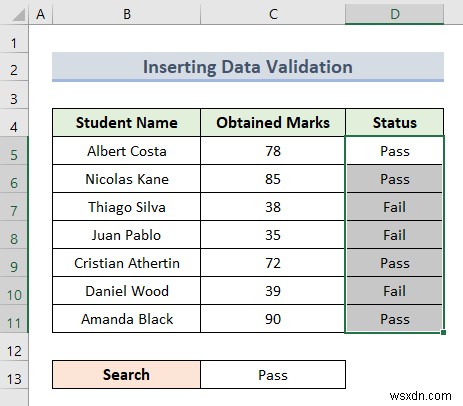Click the Status header cell
Viewport: 463px width, 406px height.
394,122
